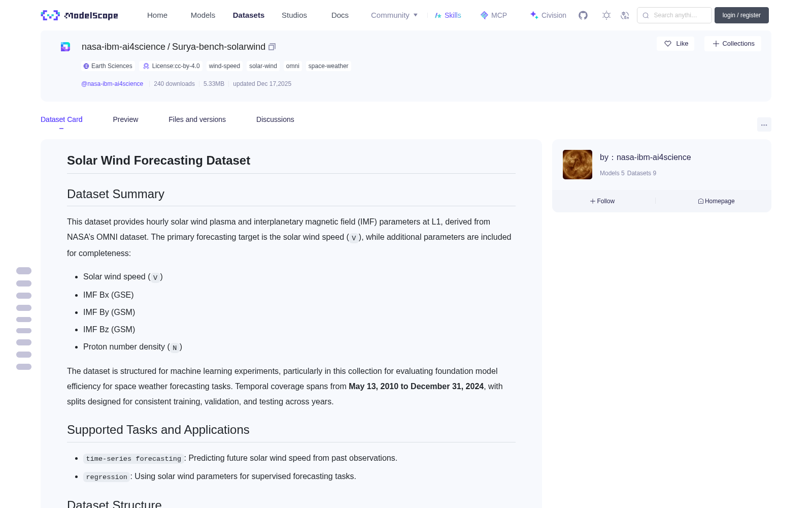This screenshot has height=508, width=812.
Task: Click the 'Solar Wind Forecasting Dataset' heading
Action: coord(158,161)
